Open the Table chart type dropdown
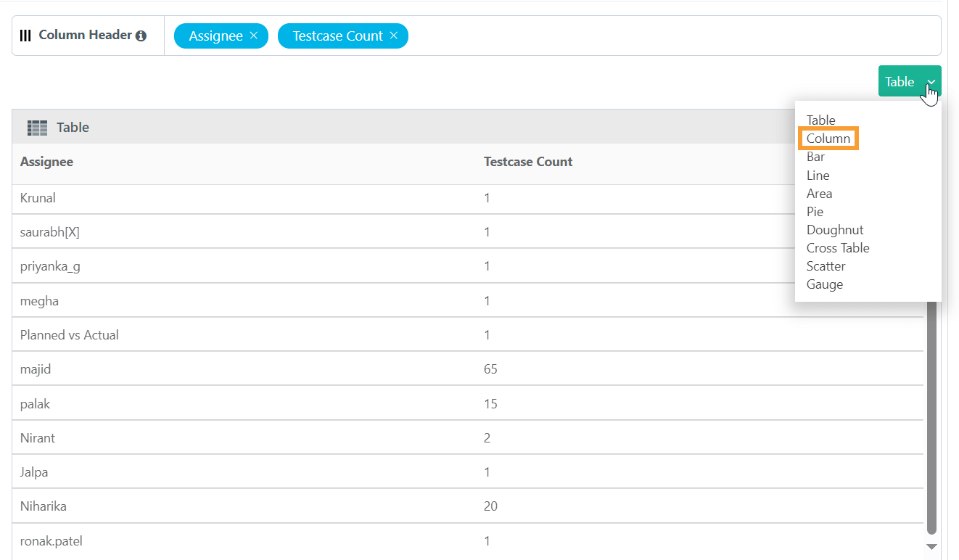This screenshot has height=560, width=959. 909,81
